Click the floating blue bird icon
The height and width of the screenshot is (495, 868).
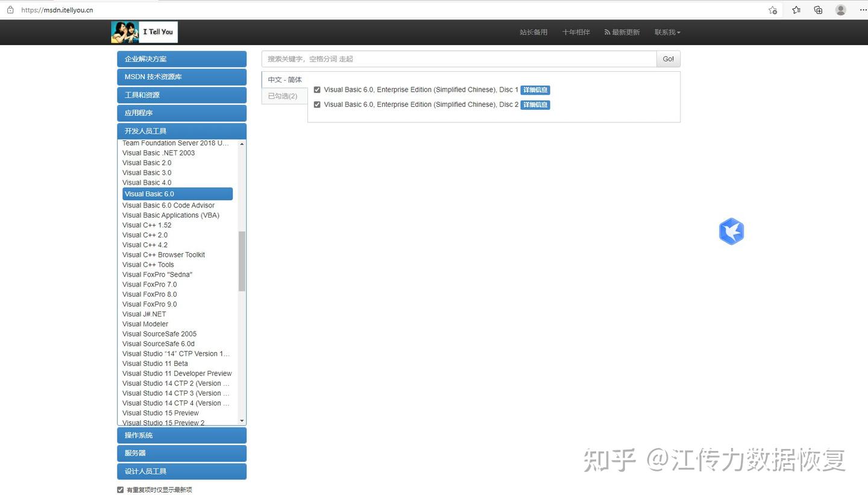(731, 231)
